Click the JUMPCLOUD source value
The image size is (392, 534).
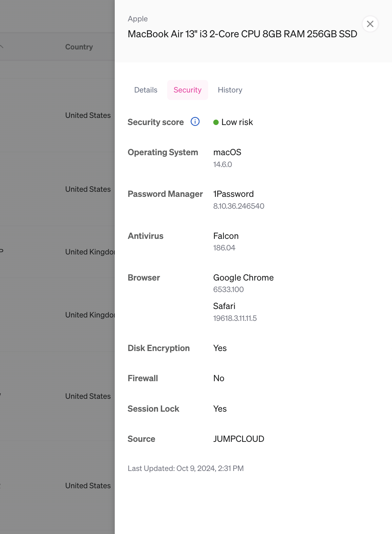coord(239,439)
